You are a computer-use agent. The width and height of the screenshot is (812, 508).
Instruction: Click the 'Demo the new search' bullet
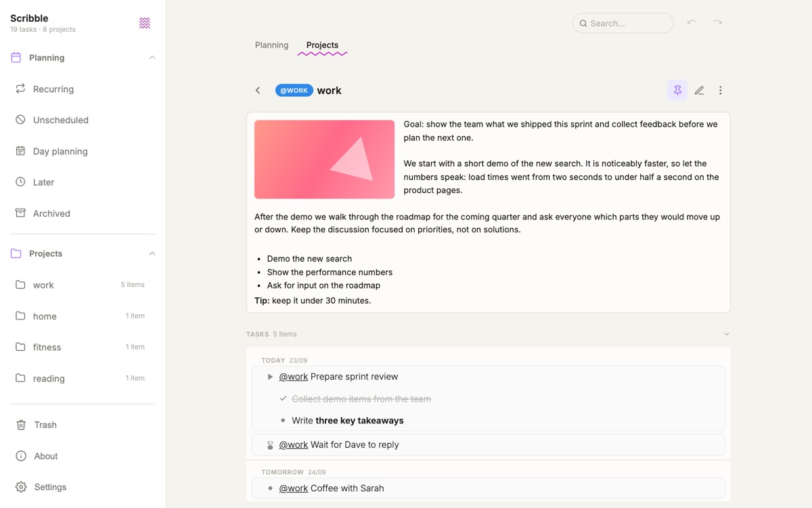pyautogui.click(x=309, y=259)
